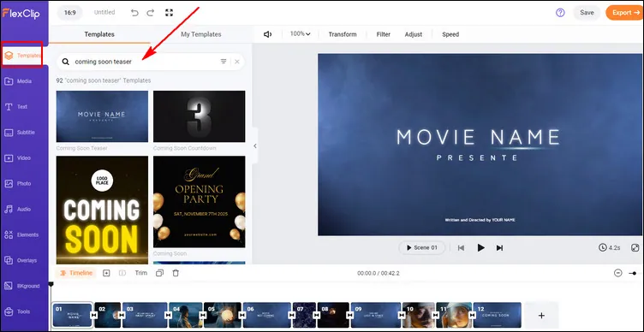Image resolution: width=644 pixels, height=332 pixels.
Task: Click the Save button
Action: [x=587, y=13]
